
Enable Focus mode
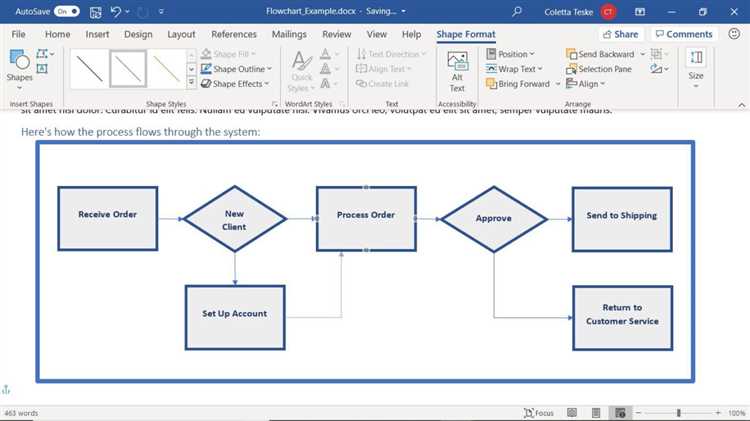click(x=539, y=413)
